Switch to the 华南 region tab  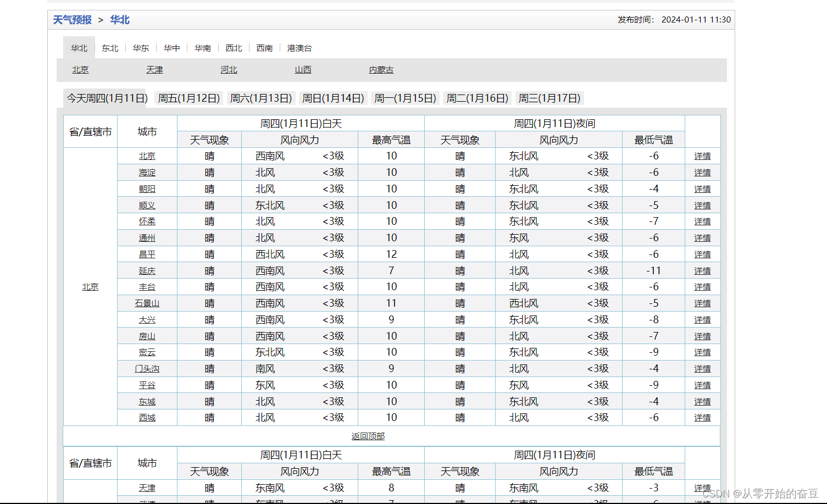203,48
